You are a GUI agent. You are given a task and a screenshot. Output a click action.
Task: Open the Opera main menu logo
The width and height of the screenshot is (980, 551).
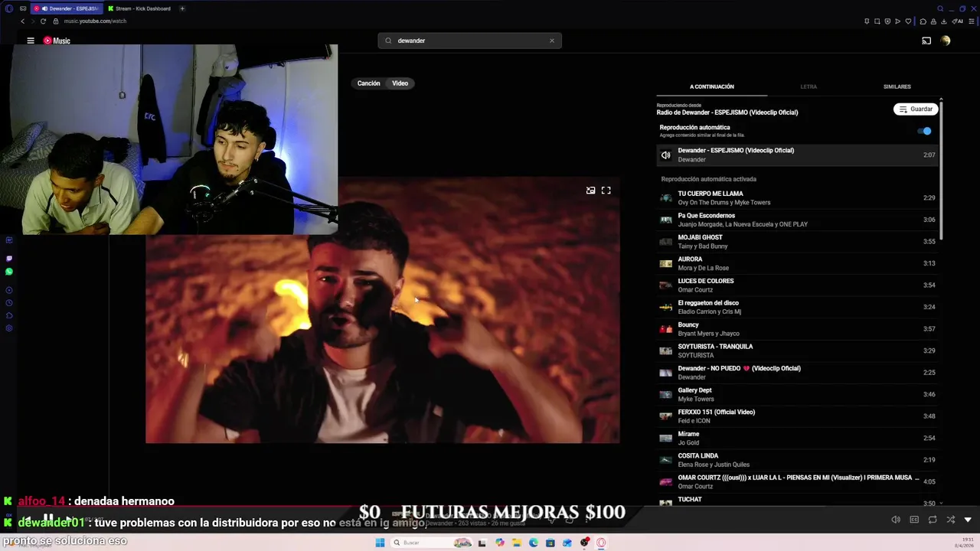coord(9,8)
